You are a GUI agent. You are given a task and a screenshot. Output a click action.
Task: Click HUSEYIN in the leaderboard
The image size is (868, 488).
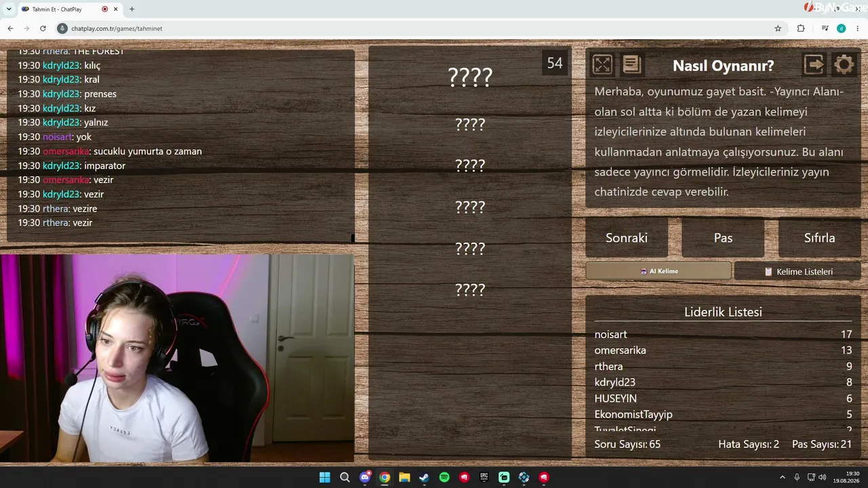[x=615, y=399]
